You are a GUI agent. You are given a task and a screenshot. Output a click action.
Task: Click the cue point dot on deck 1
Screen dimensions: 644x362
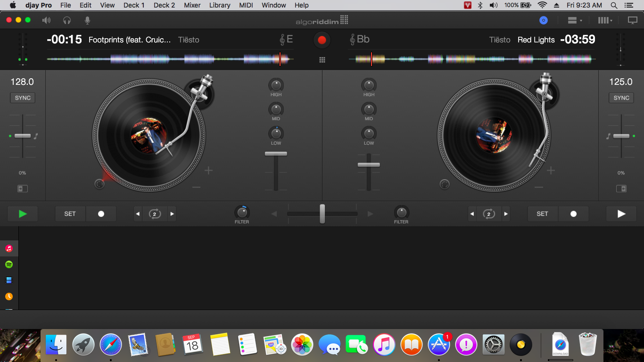[101, 214]
